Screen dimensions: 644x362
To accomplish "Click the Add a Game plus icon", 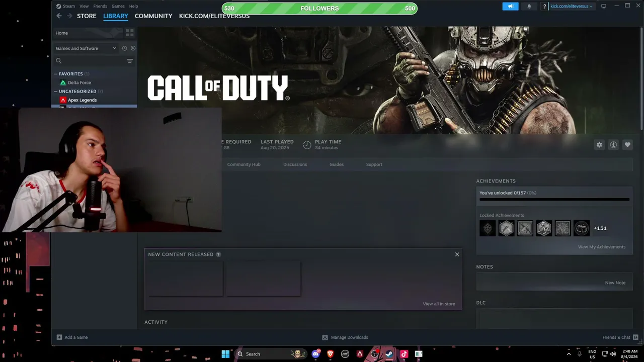I will [x=59, y=337].
